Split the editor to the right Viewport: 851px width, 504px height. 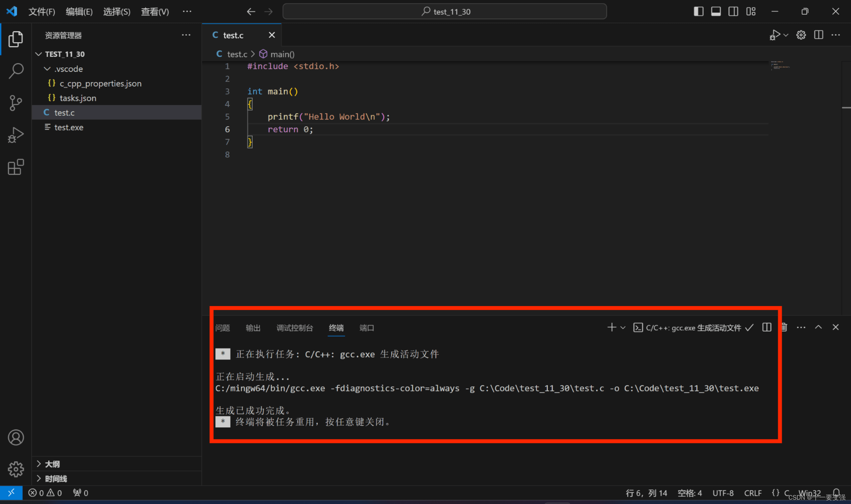pyautogui.click(x=818, y=35)
